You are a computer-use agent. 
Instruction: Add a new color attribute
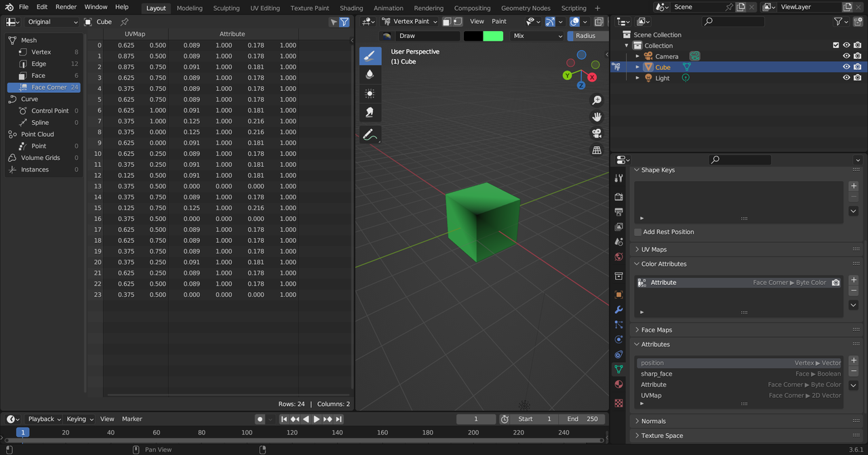[854, 280]
